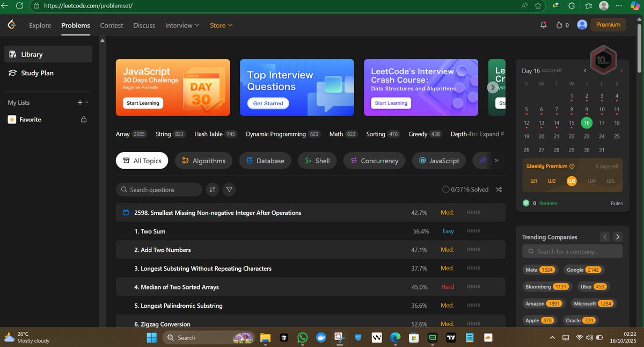This screenshot has width=644, height=347.
Task: Select the Database topic tab
Action: [x=265, y=161]
